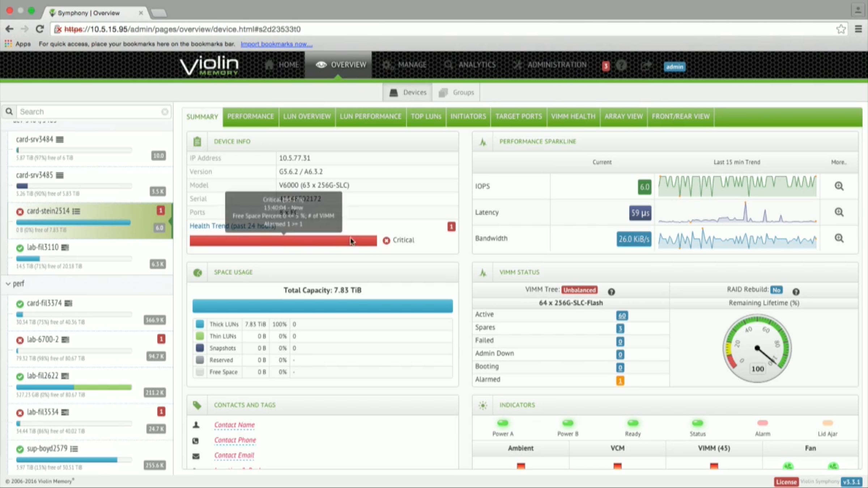Open the admin user menu

675,67
